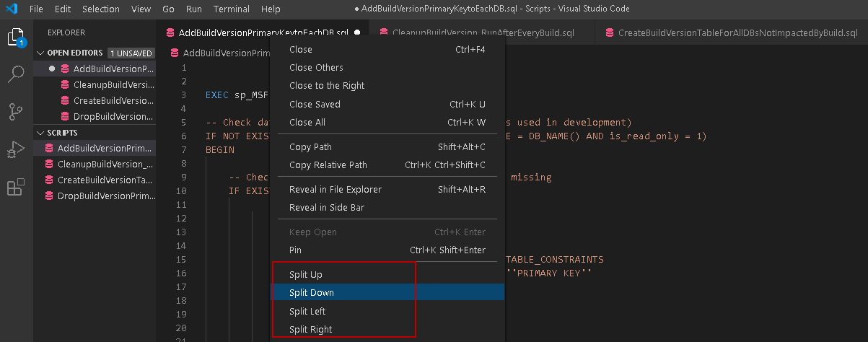Choose Split Down from context menu

tap(312, 292)
